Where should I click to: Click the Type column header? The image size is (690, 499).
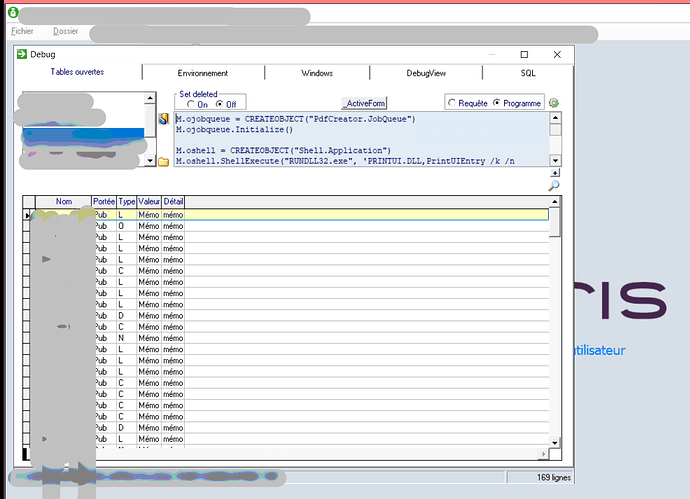click(127, 202)
